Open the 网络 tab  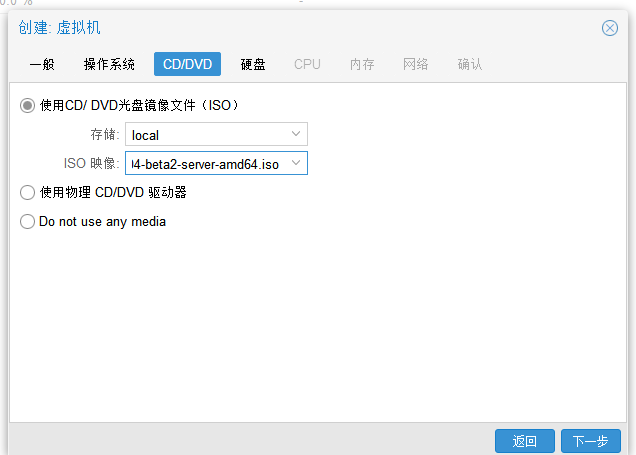pyautogui.click(x=415, y=64)
